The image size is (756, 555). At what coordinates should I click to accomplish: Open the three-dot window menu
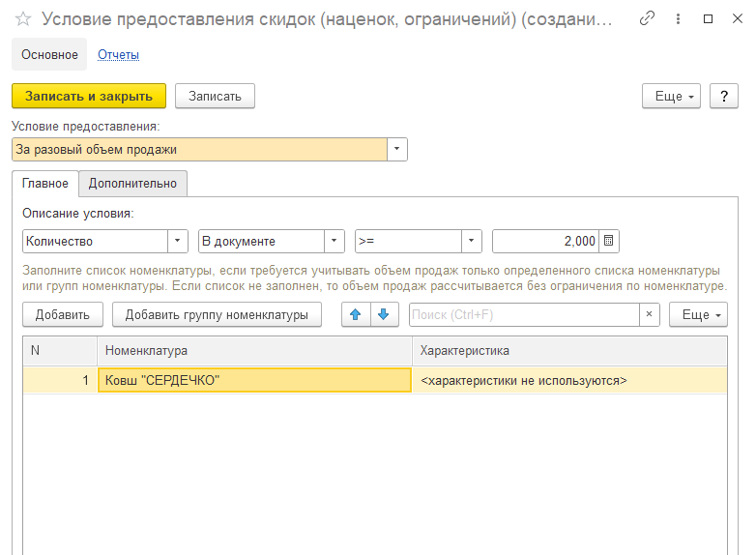tap(678, 18)
